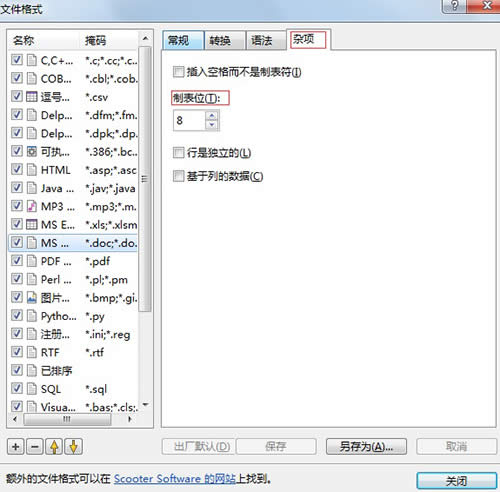Click the help question mark button
This screenshot has width=500, height=492.
[x=454, y=5]
